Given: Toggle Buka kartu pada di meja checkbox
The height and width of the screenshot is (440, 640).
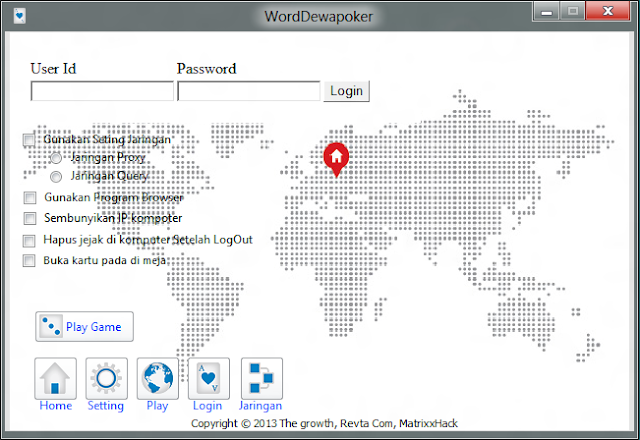Looking at the screenshot, I should pos(29,260).
